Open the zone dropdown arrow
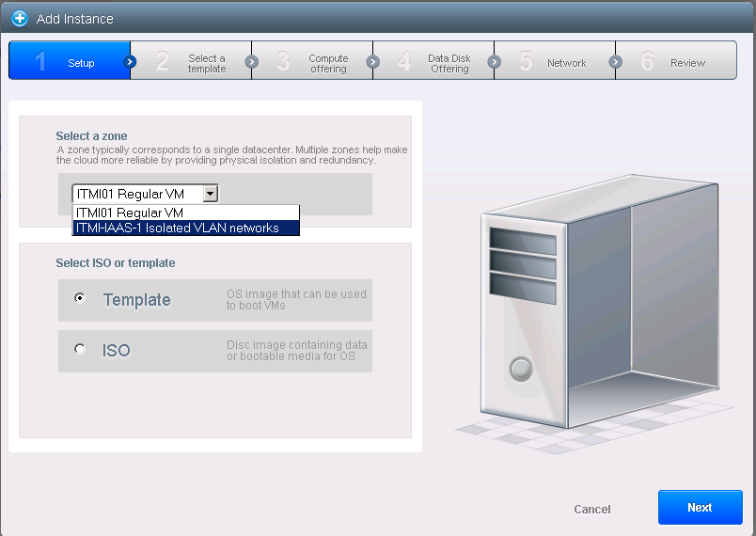 pos(211,194)
